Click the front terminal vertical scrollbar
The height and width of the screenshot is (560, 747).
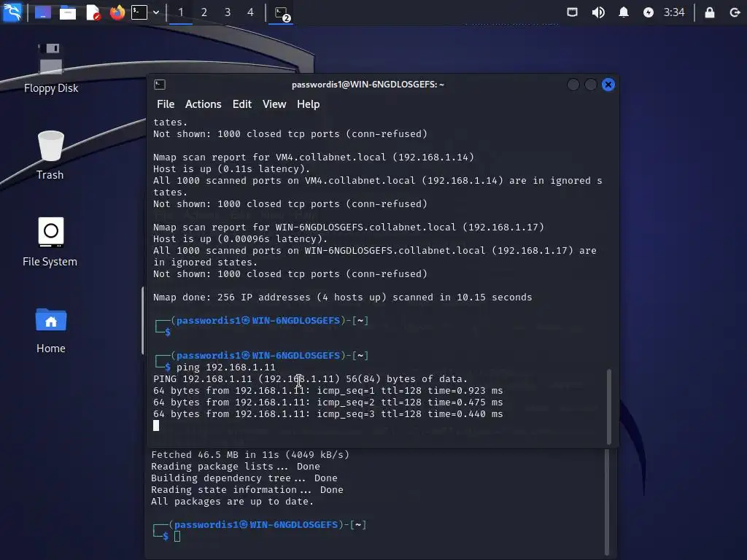[609, 406]
